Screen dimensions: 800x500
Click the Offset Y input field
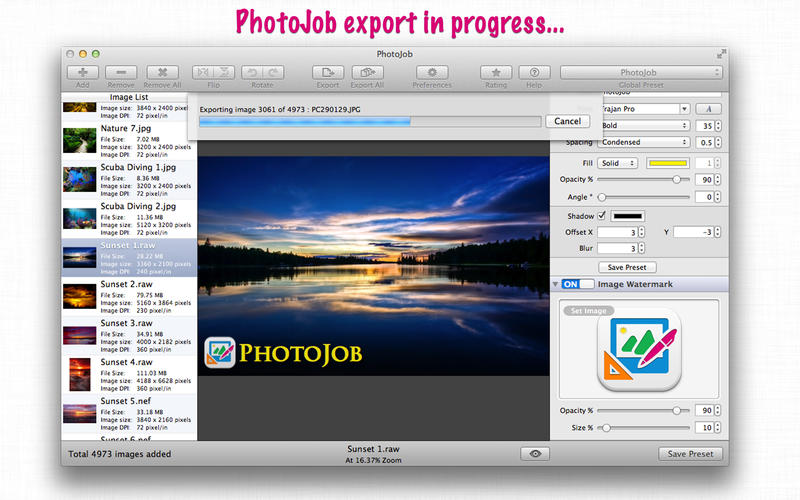693,232
